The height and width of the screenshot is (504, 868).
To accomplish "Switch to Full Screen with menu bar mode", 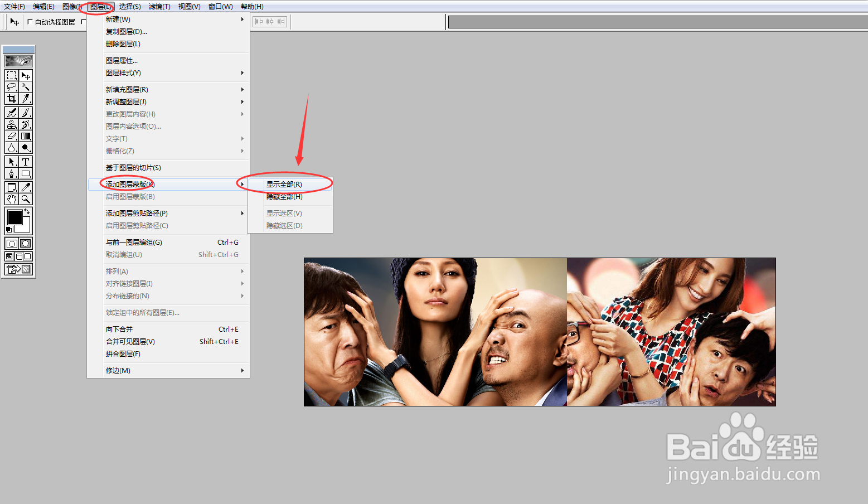I will 18,256.
